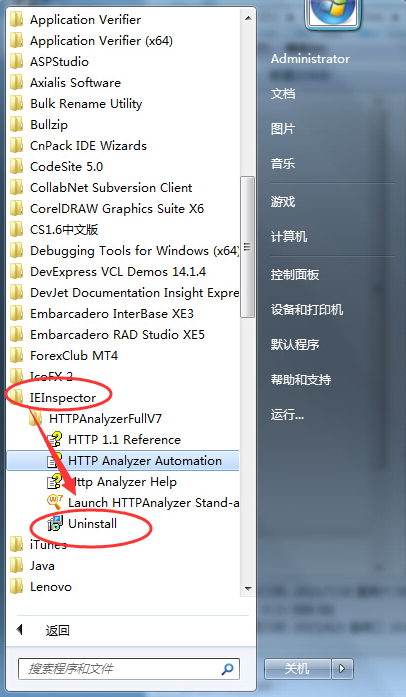The image size is (406, 697).
Task: Collapse the IEInspector folder
Action: coord(63,397)
